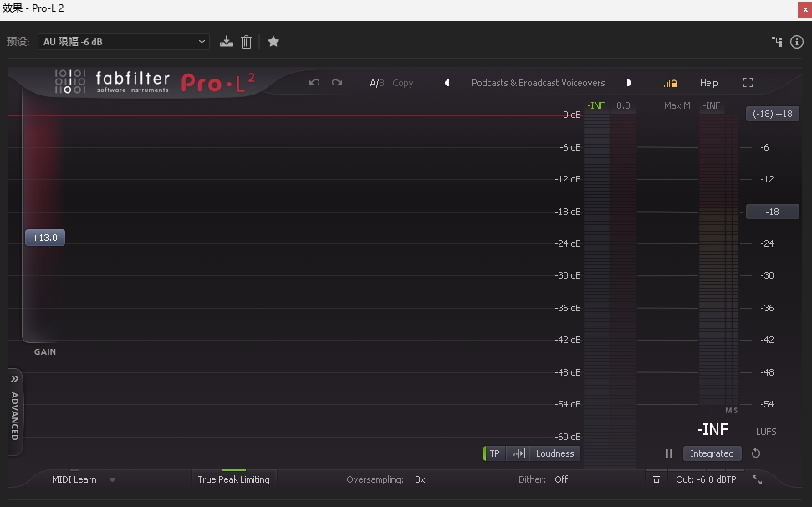
Task: Click the -INF LUFS loudness readout
Action: click(x=713, y=429)
